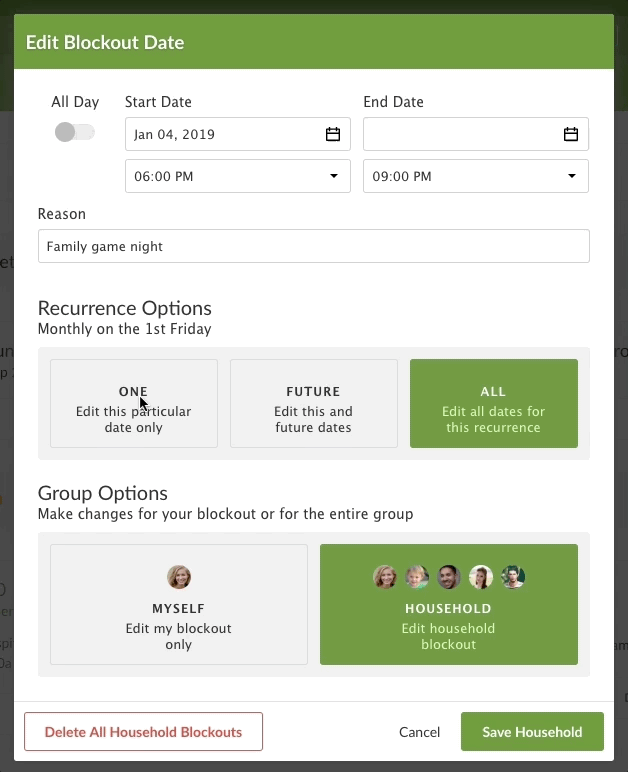Click Delete All Household Blockouts button
The width and height of the screenshot is (628, 772).
pyautogui.click(x=143, y=732)
